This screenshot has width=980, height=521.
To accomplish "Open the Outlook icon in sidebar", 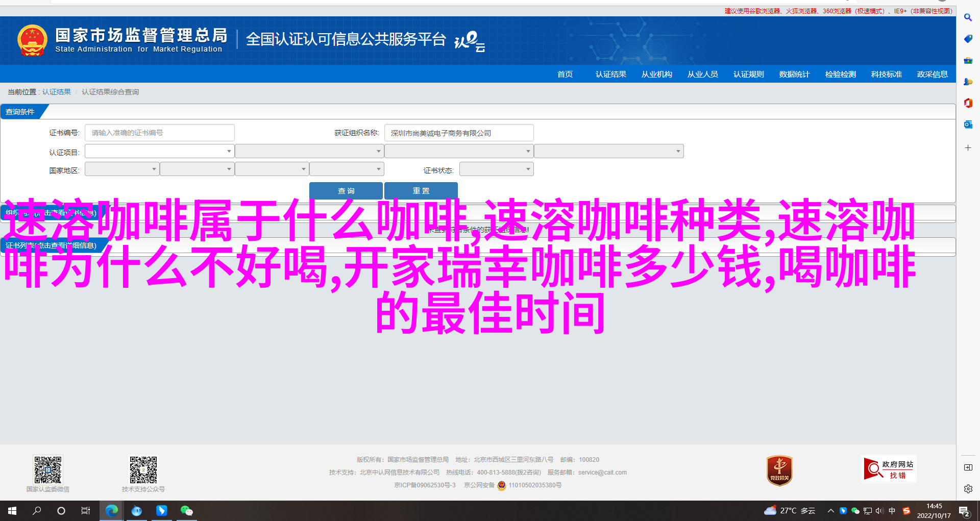I will [968, 125].
